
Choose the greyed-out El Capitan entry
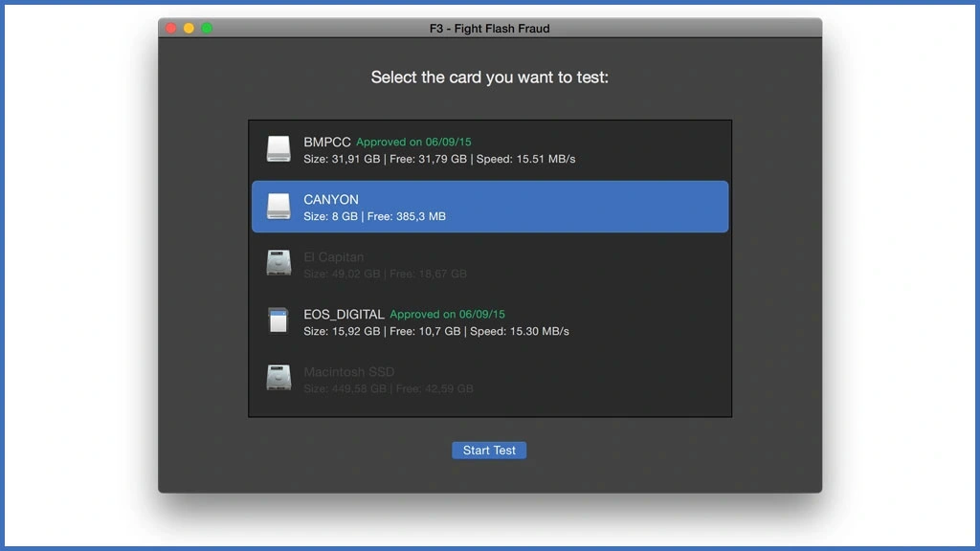(x=333, y=256)
